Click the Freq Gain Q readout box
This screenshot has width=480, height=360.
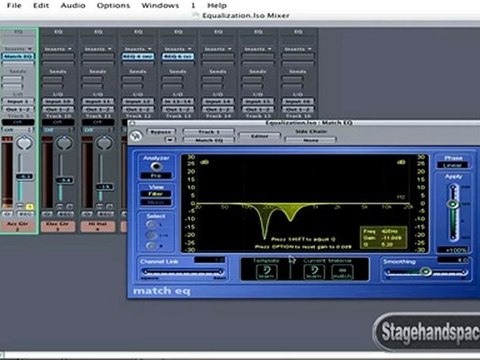(x=383, y=238)
